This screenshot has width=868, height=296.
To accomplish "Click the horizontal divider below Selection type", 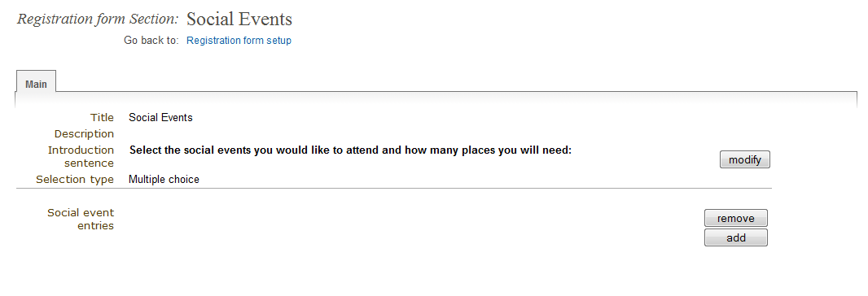I will click(393, 189).
